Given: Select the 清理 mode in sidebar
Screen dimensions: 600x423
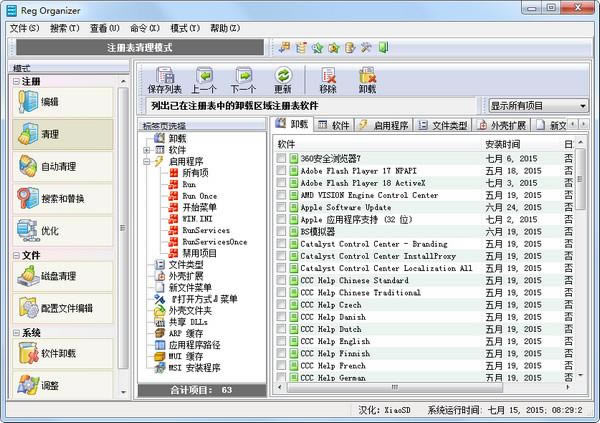Looking at the screenshot, I should click(x=63, y=134).
